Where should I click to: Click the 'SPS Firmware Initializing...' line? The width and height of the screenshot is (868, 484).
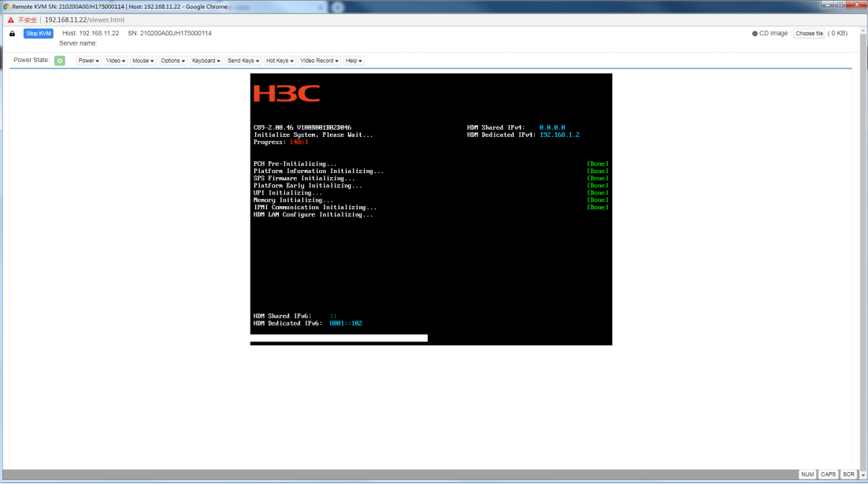(x=304, y=179)
